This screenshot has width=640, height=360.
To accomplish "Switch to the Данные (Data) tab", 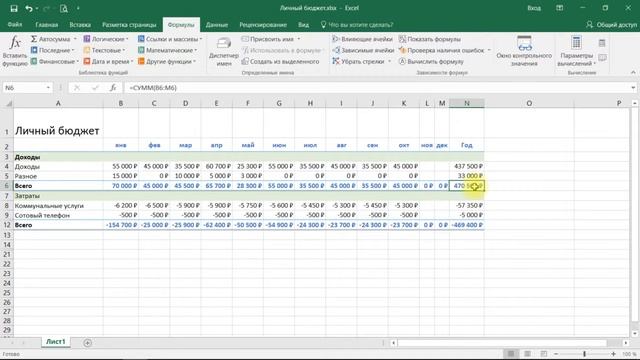I will [x=217, y=24].
